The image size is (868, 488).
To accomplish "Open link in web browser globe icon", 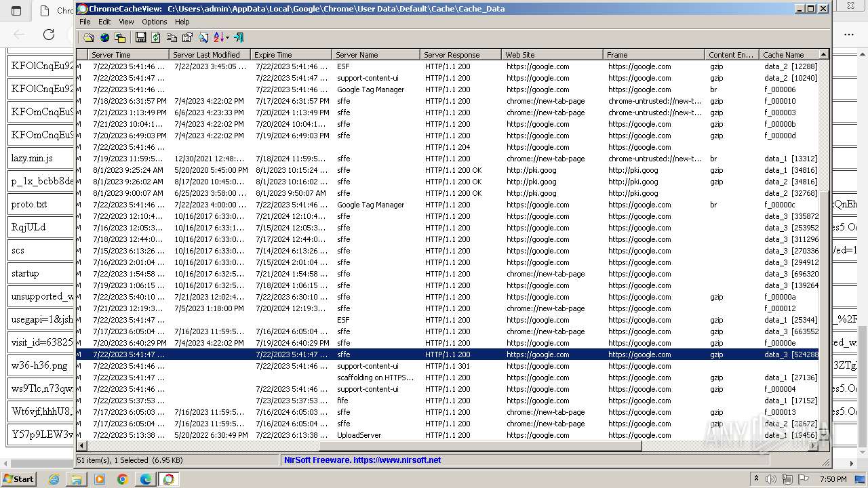I will click(x=104, y=37).
